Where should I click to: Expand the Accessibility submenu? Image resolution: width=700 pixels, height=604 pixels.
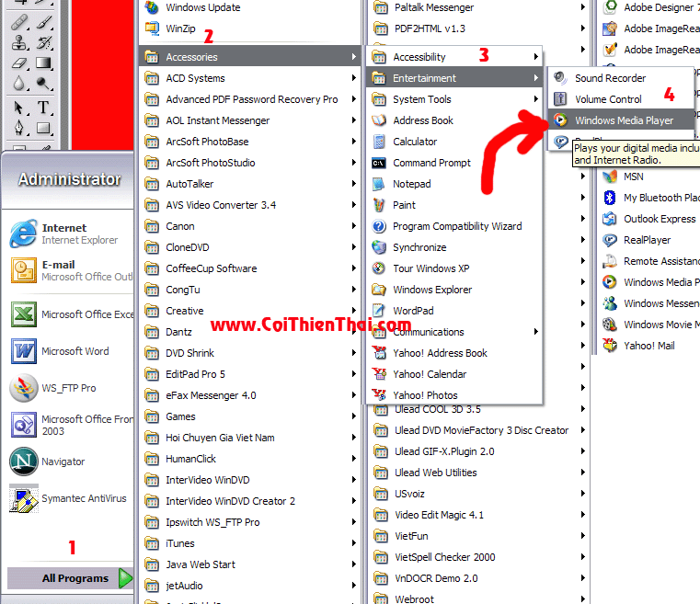point(454,57)
